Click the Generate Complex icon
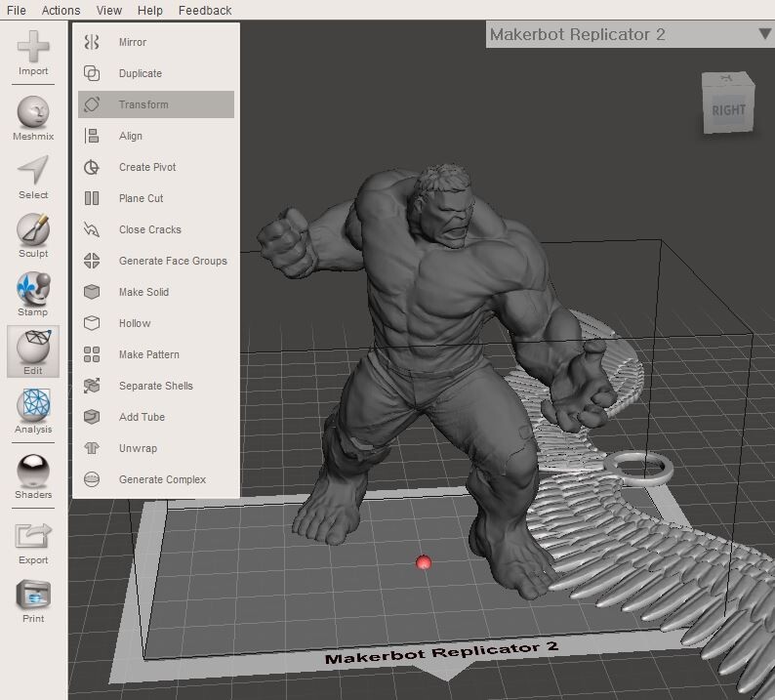The width and height of the screenshot is (775, 700). pyautogui.click(x=92, y=479)
